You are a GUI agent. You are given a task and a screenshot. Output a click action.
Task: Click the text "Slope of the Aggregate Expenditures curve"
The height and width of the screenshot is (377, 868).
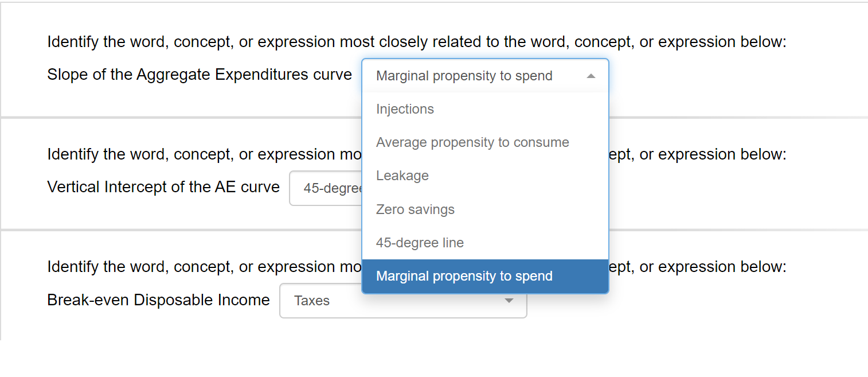(x=199, y=74)
